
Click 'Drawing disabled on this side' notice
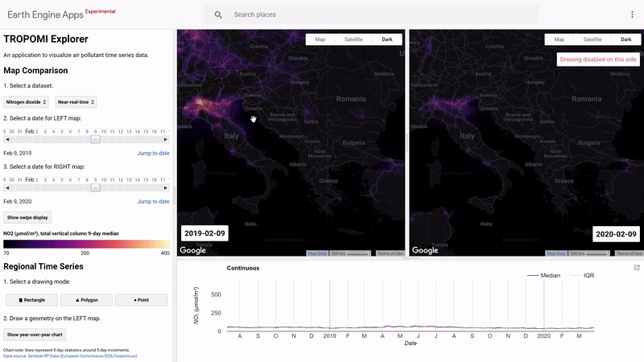pos(598,60)
